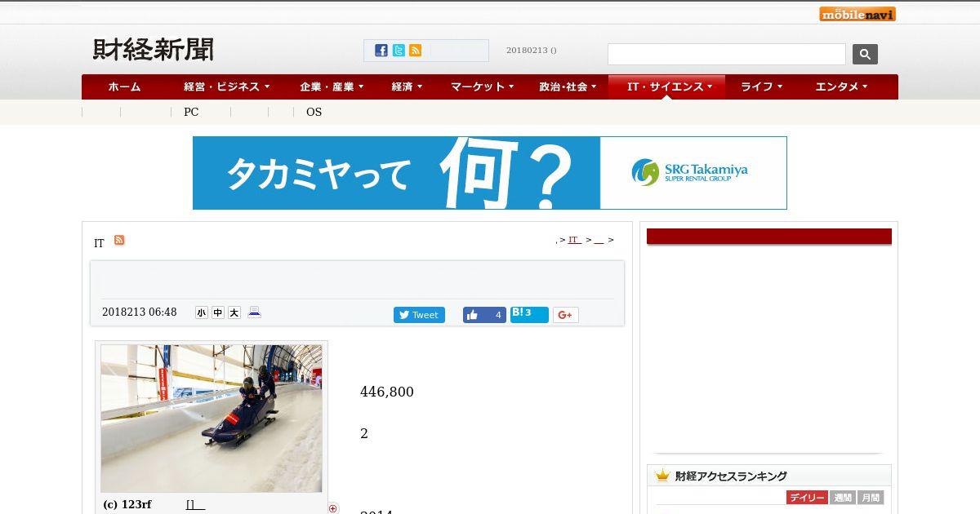This screenshot has height=514, width=980.
Task: Select the 月間 ranking tab
Action: tap(871, 498)
